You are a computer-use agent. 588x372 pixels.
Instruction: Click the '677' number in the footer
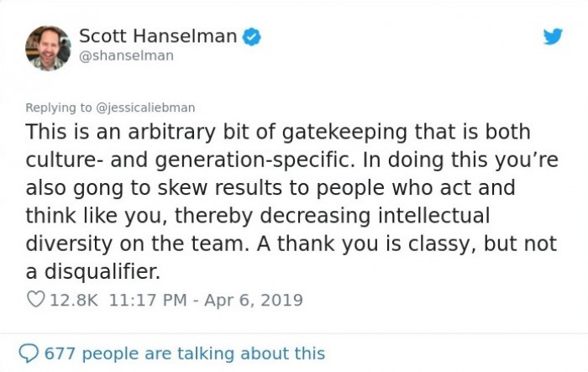[x=60, y=354]
